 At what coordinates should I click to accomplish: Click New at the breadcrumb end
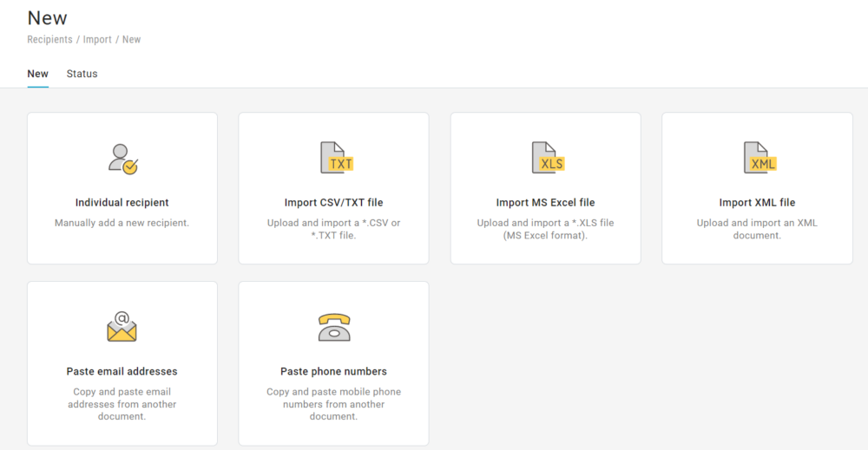[x=131, y=40]
